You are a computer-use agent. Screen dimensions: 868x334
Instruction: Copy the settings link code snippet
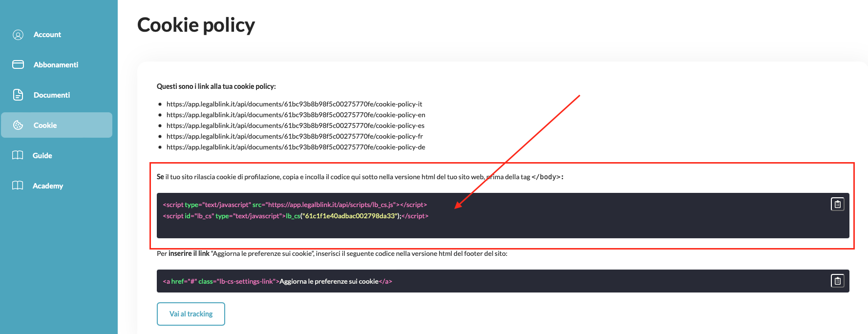point(837,281)
